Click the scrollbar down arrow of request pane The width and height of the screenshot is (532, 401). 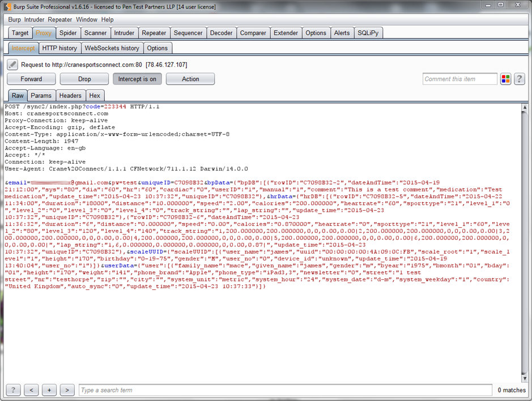coord(525,378)
